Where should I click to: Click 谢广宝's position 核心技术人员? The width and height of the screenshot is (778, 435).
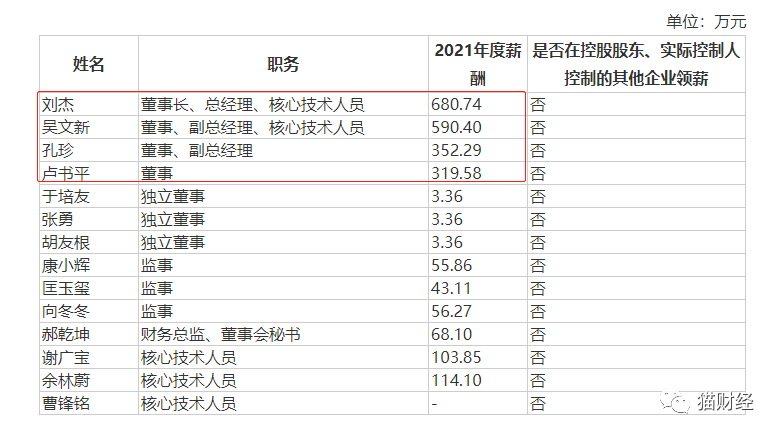(x=188, y=358)
